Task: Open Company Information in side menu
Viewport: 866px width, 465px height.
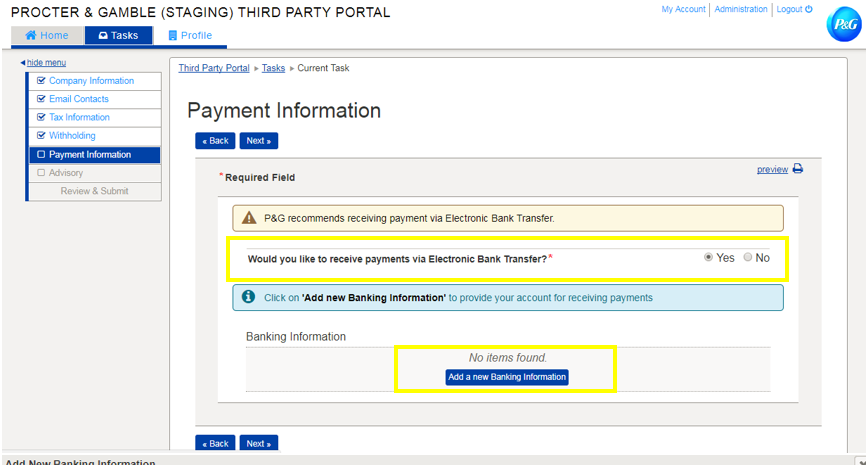Action: [x=95, y=81]
